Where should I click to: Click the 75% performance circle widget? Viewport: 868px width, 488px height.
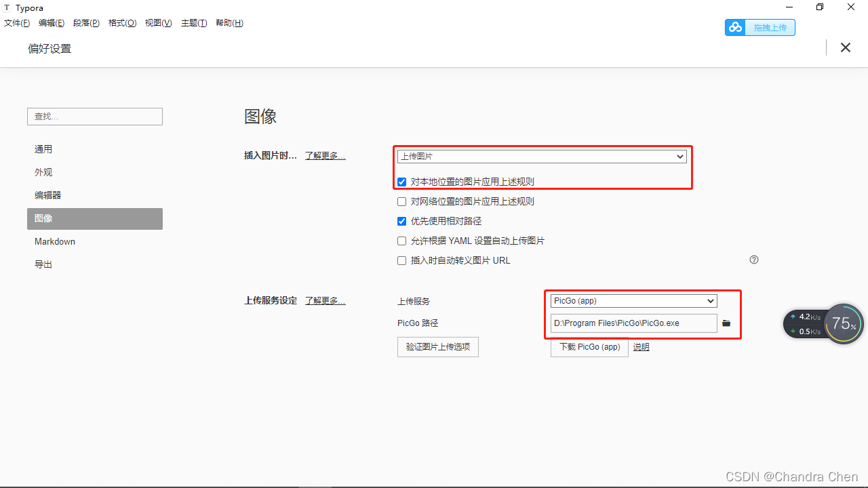point(844,324)
